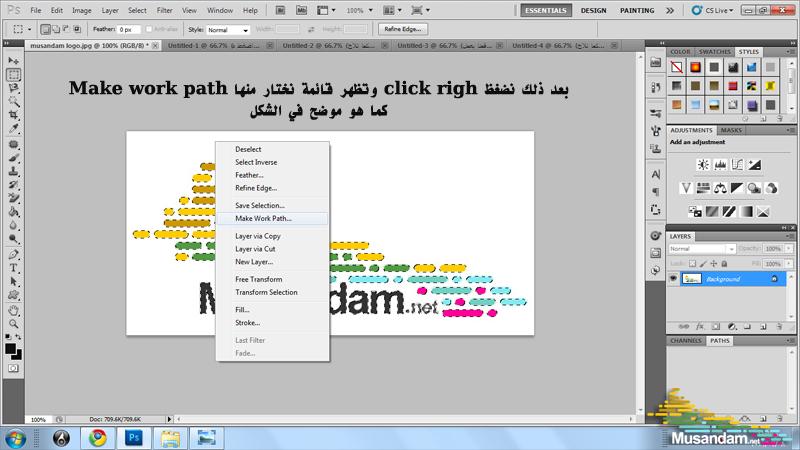Open the Style dropdown set to Normal
The height and width of the screenshot is (450, 800).
pyautogui.click(x=228, y=30)
